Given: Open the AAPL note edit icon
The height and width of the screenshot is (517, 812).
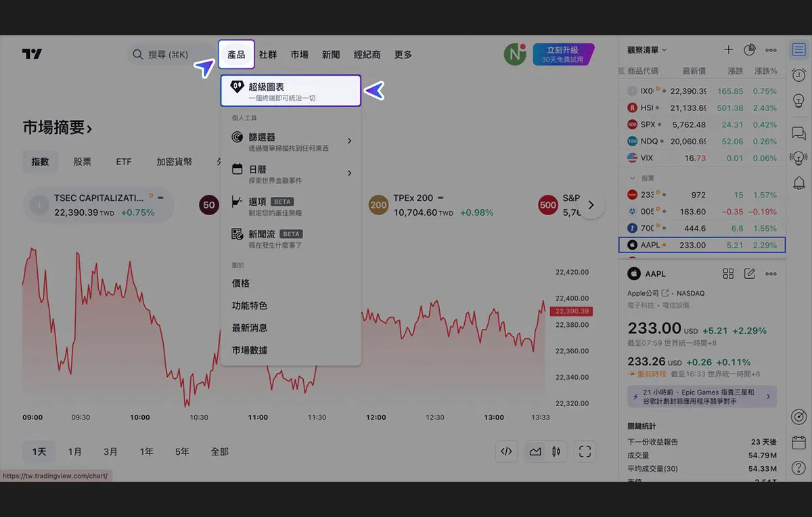Looking at the screenshot, I should tap(750, 273).
